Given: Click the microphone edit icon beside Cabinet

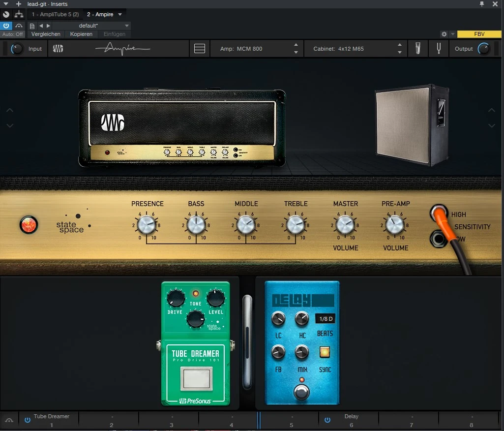Looking at the screenshot, I should tap(418, 49).
